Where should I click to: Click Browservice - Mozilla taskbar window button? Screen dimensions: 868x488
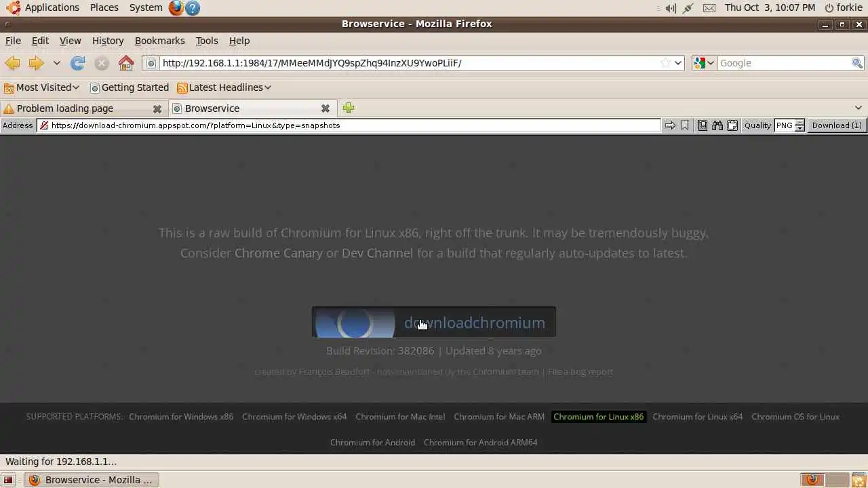pyautogui.click(x=92, y=480)
